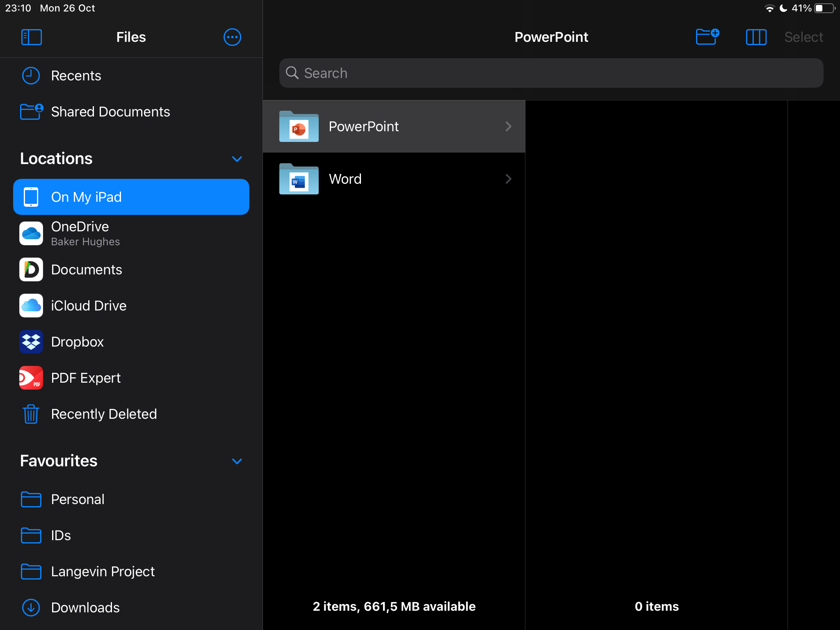Expand the PowerPoint folder chevron
This screenshot has width=840, height=630.
508,126
